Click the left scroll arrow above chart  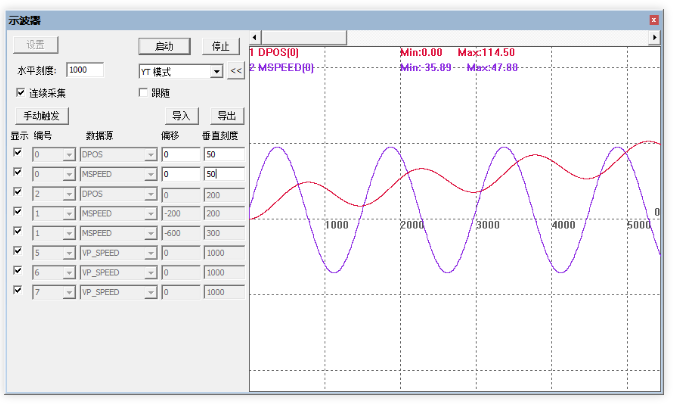[255, 37]
